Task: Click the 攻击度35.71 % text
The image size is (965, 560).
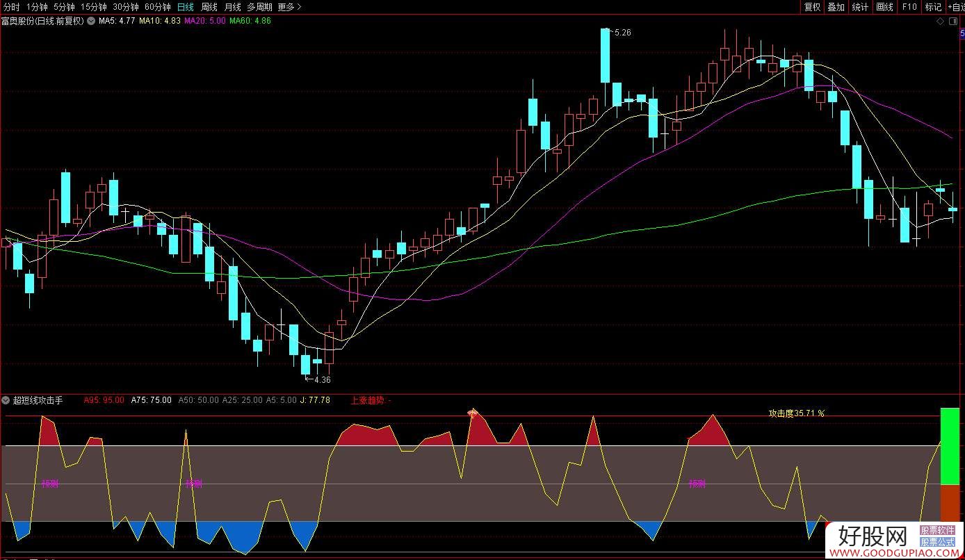Action: 796,413
